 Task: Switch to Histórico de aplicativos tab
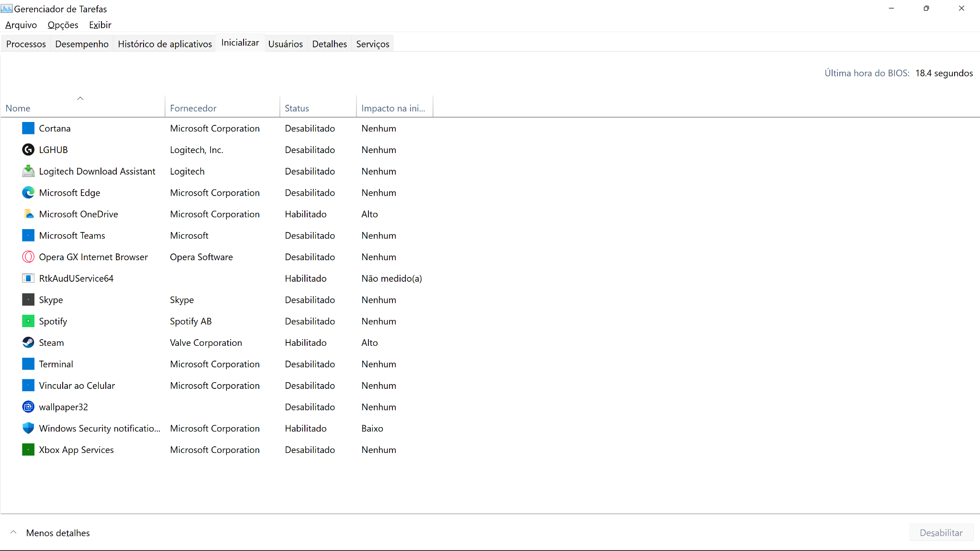[165, 44]
